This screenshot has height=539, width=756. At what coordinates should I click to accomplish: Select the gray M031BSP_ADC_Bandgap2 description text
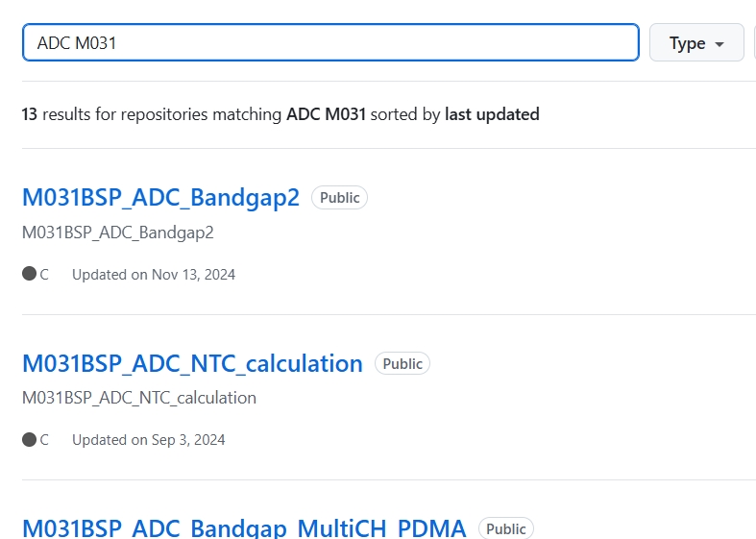pyautogui.click(x=117, y=233)
